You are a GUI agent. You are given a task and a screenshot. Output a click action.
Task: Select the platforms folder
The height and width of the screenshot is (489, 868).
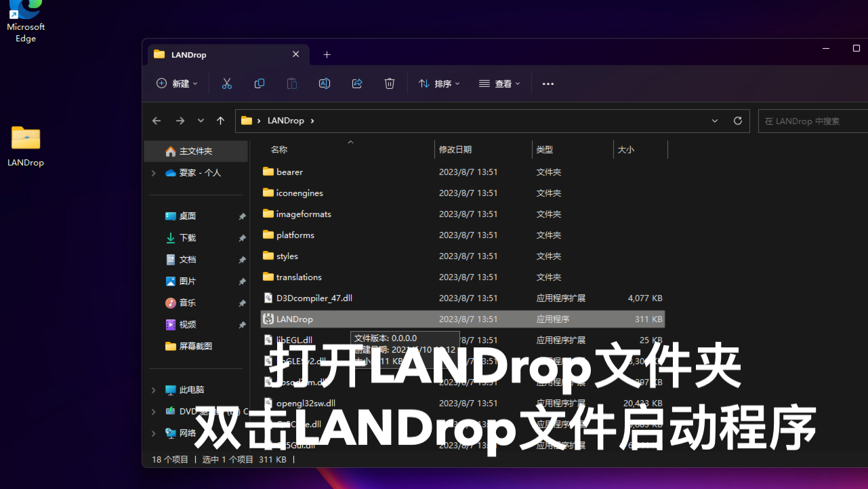(x=295, y=235)
